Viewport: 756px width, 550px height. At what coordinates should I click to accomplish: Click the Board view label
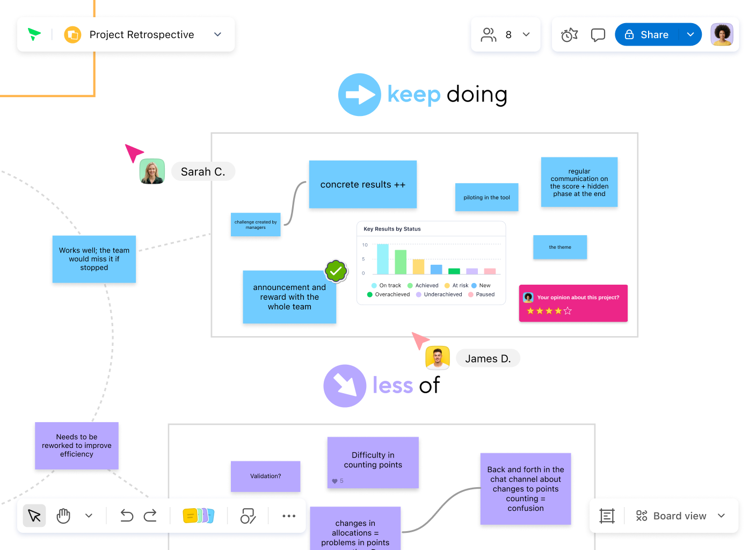[x=680, y=516]
